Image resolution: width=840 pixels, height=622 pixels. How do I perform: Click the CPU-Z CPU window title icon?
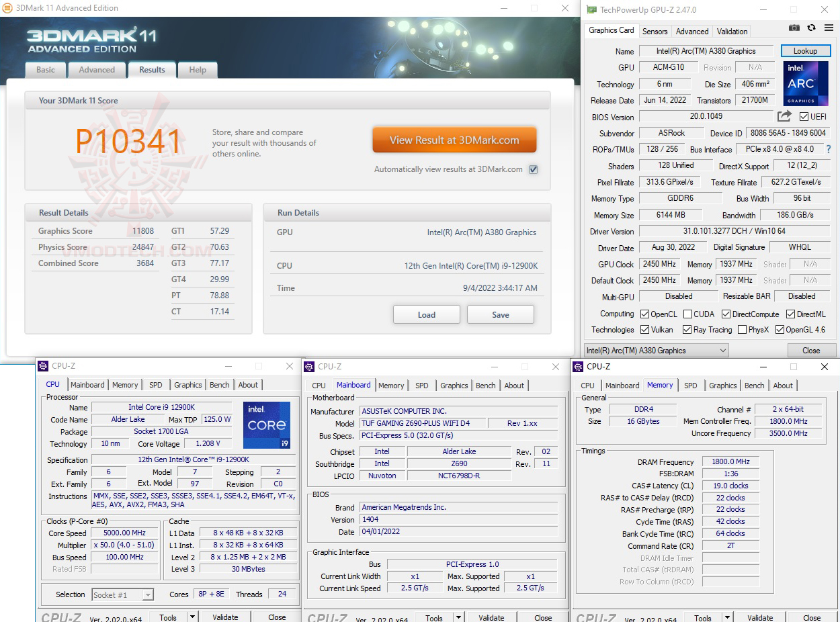coord(44,366)
